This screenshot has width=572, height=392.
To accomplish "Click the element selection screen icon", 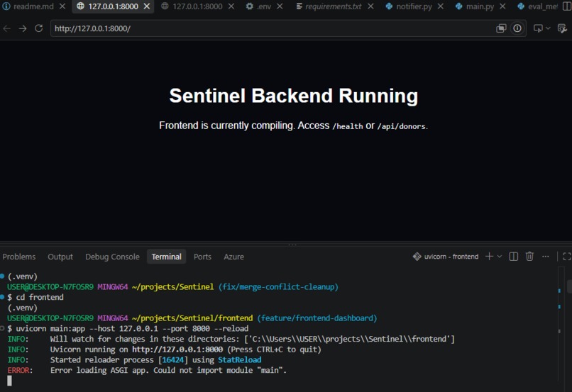I will pyautogui.click(x=538, y=28).
